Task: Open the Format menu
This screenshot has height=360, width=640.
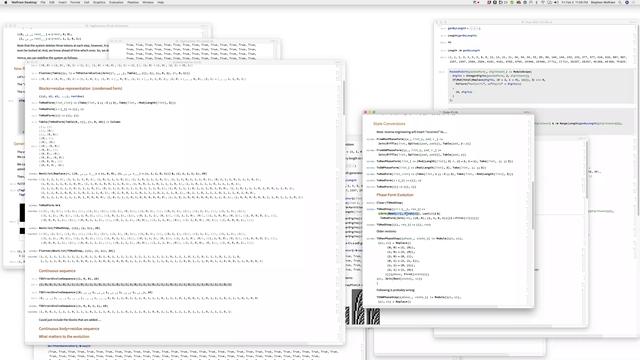Action: [x=75, y=2]
